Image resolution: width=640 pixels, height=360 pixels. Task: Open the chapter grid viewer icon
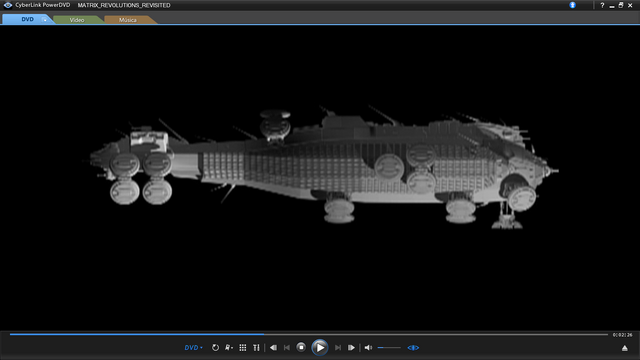tap(243, 348)
